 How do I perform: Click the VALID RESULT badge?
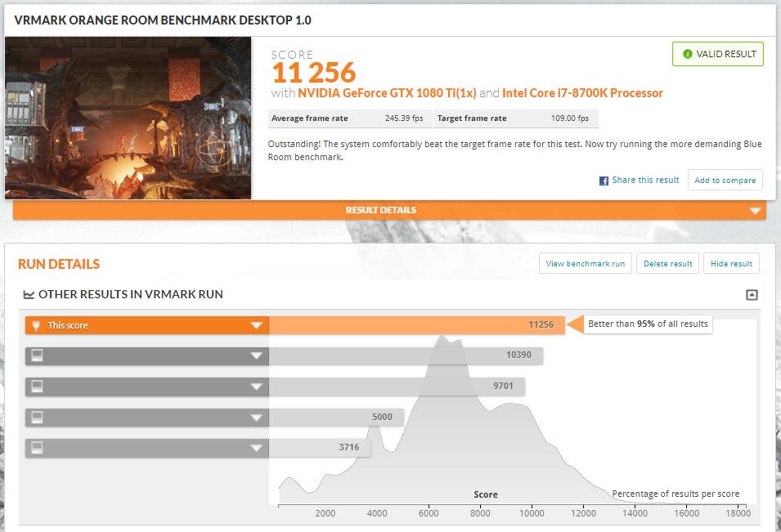718,54
